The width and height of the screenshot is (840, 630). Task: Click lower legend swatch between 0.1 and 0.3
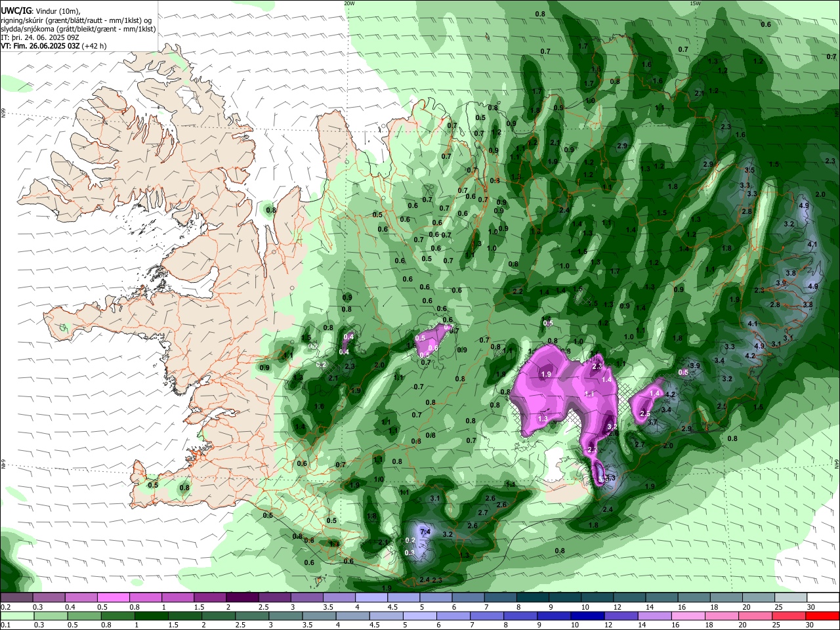tap(17, 616)
